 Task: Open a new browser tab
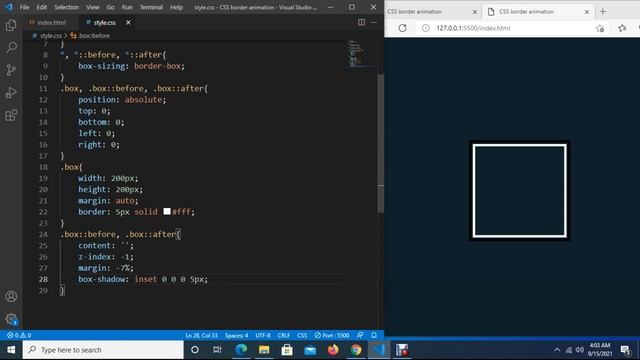coord(603,11)
